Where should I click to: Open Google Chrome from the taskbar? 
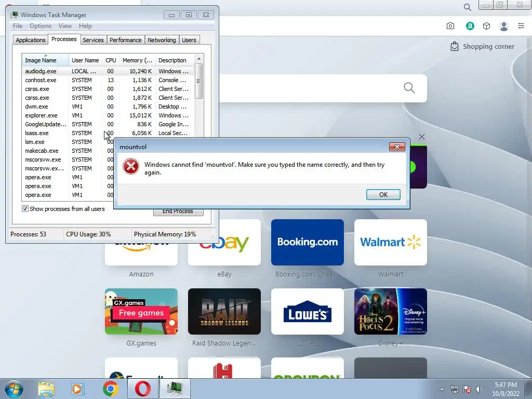(x=111, y=389)
